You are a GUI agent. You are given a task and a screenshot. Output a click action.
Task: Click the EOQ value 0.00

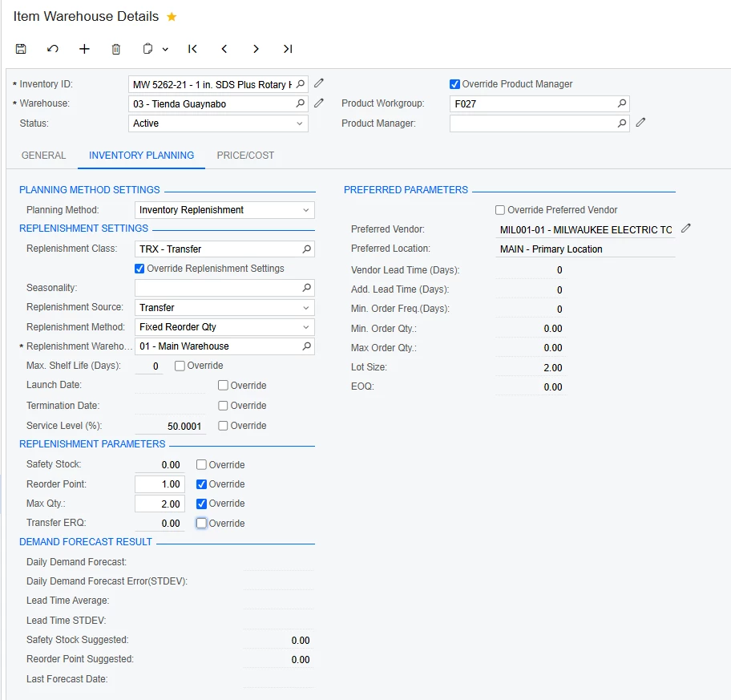click(x=552, y=387)
